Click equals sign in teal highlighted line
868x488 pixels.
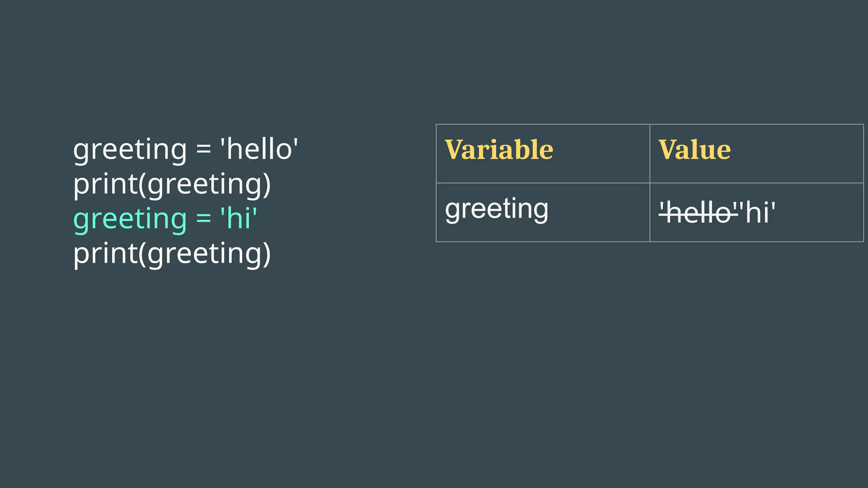pos(203,219)
